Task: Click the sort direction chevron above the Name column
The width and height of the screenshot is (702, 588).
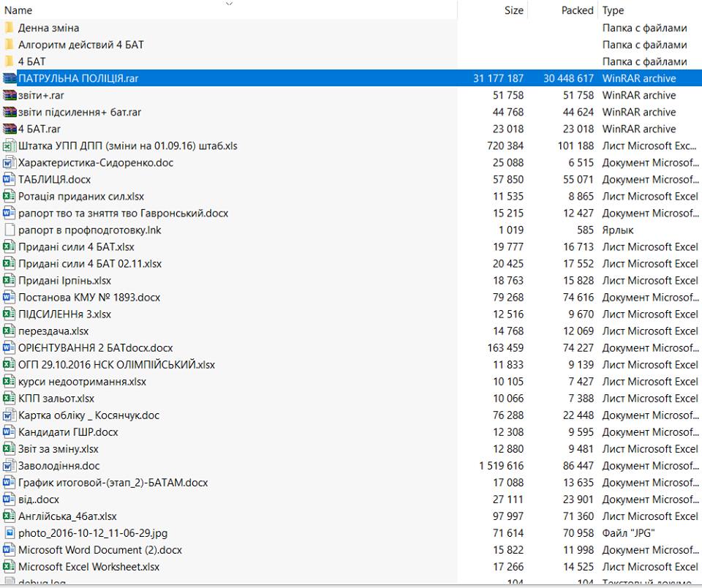Action: point(229,4)
